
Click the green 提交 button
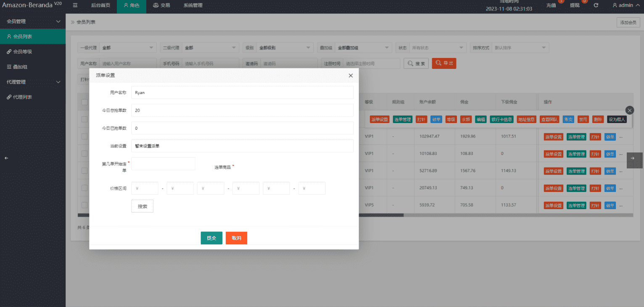211,238
